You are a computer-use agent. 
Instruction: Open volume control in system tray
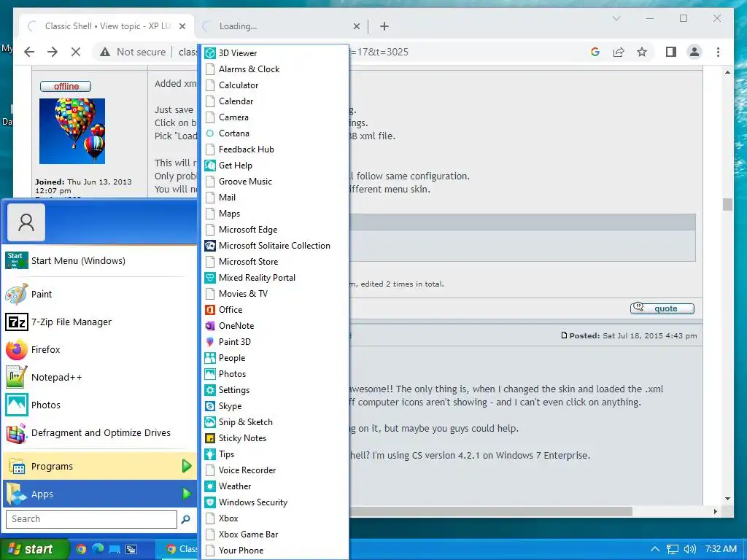(690, 549)
